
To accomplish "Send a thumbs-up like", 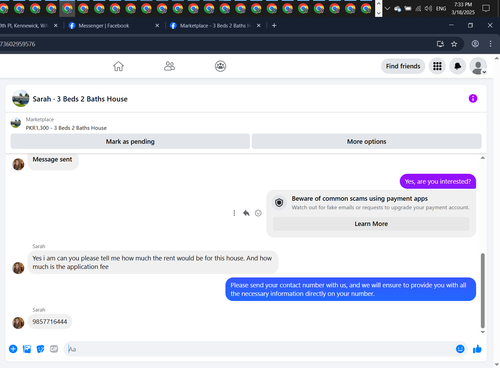I will click(477, 349).
